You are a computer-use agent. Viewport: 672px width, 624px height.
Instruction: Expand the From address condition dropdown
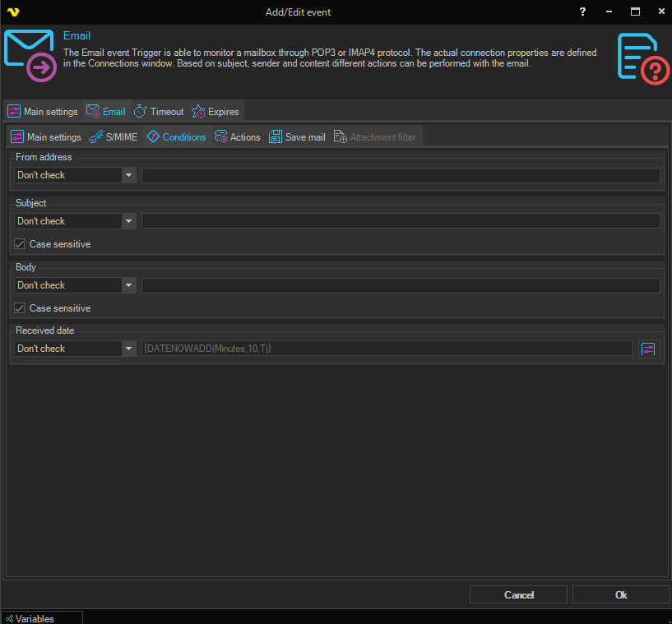[128, 175]
